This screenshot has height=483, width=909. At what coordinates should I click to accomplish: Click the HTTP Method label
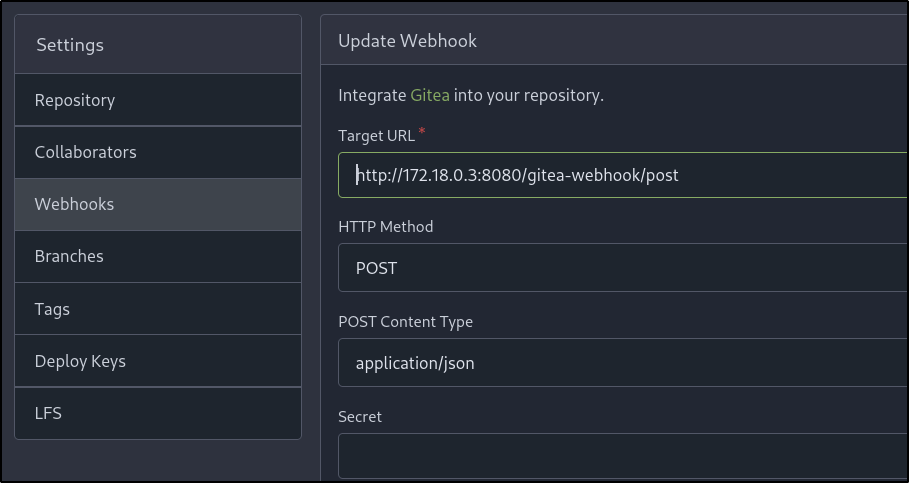(x=385, y=227)
